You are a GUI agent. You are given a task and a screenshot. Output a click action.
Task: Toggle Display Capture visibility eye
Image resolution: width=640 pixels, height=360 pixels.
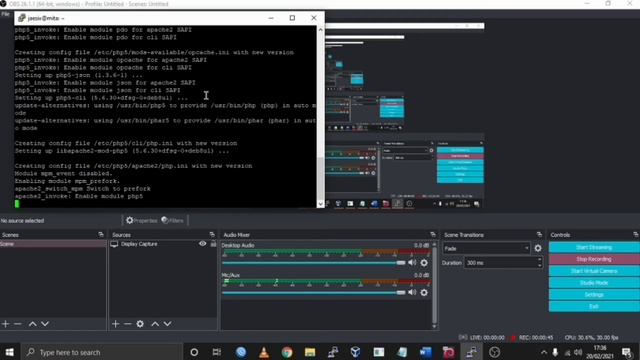[x=202, y=244]
